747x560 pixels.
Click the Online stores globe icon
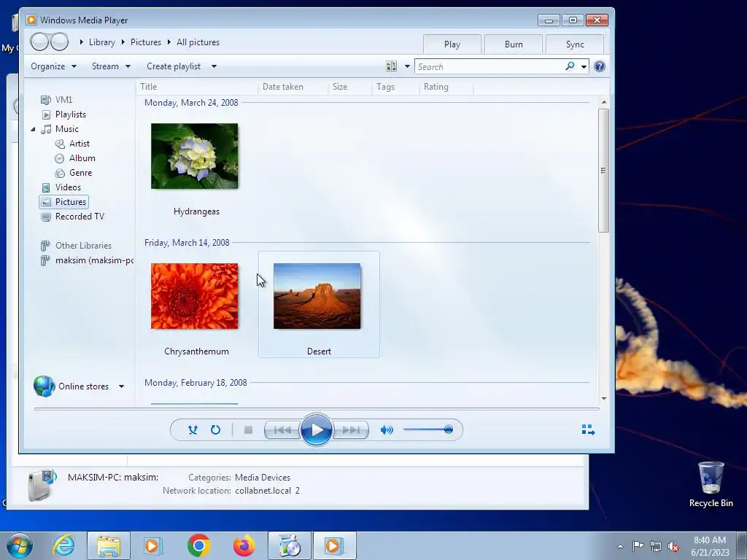(x=44, y=386)
